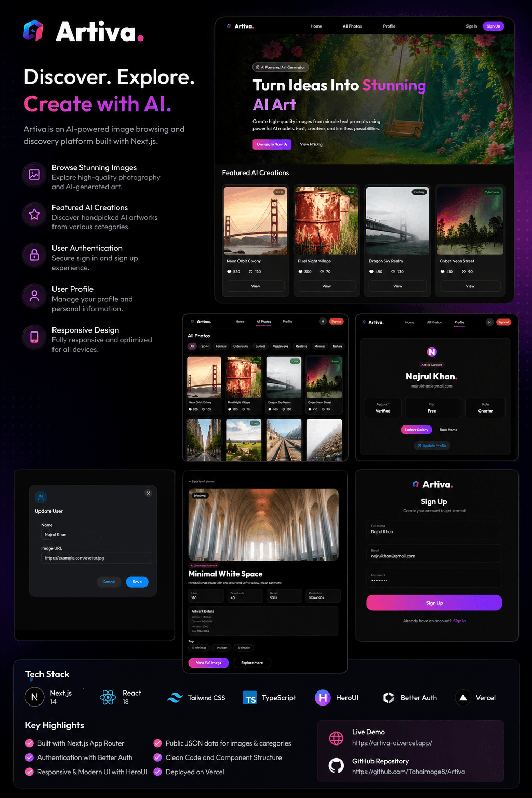Click Signout on the All Photos screen
The width and height of the screenshot is (532, 798).
337,322
